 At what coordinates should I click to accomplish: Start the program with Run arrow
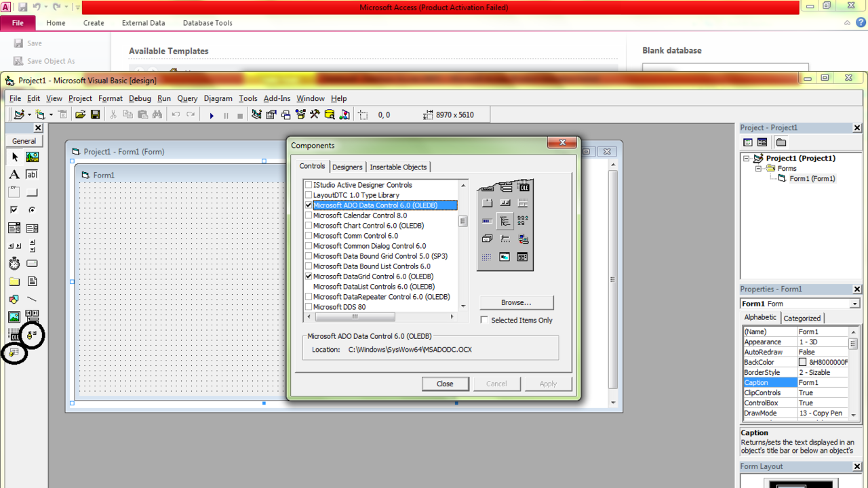pyautogui.click(x=212, y=115)
